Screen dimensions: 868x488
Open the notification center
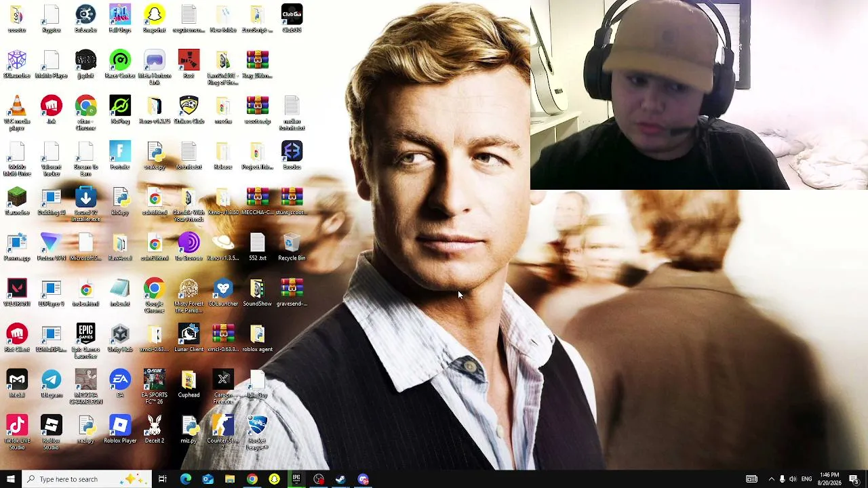pos(854,479)
